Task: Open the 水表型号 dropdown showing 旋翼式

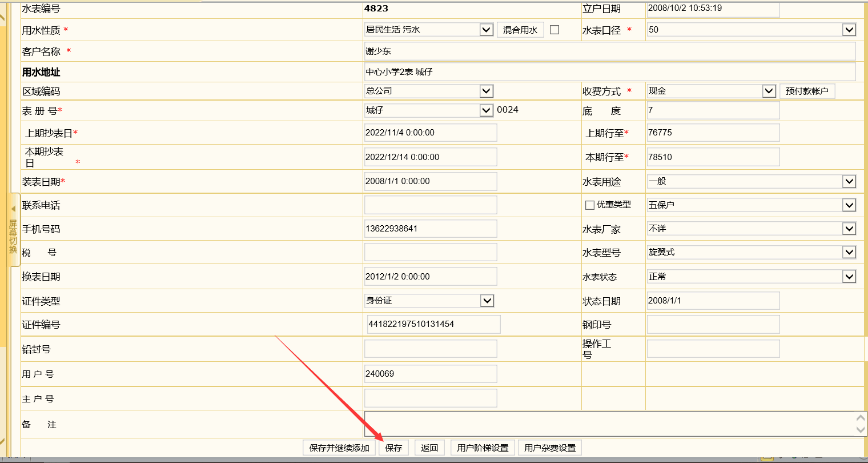Action: point(849,252)
